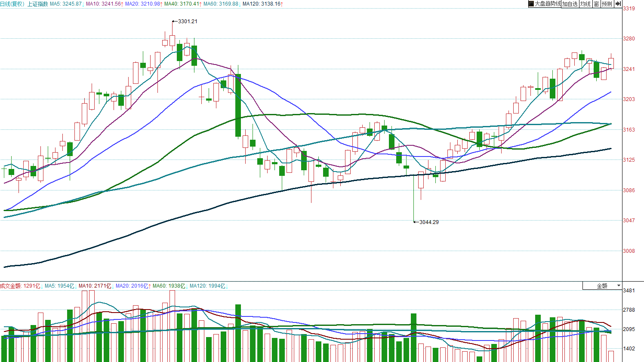644x362 pixels.
Task: Select the volume MA20: 2016亿 label
Action: pos(132,286)
